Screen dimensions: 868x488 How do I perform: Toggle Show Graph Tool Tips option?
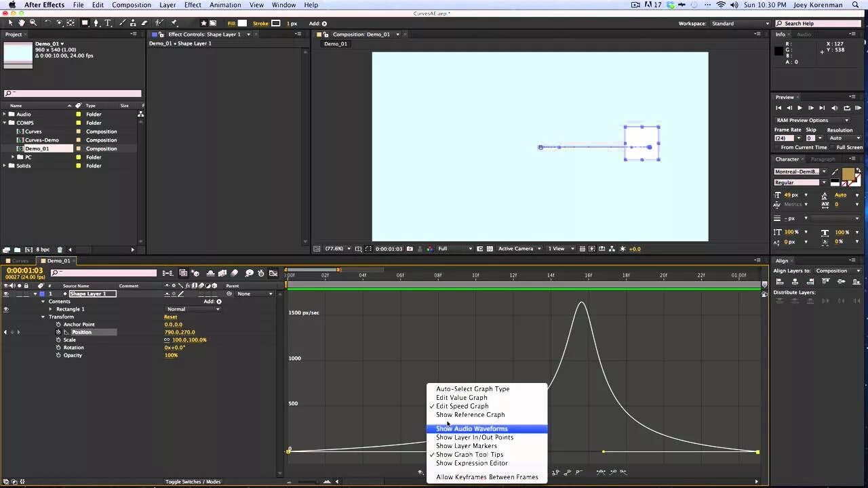pos(469,455)
